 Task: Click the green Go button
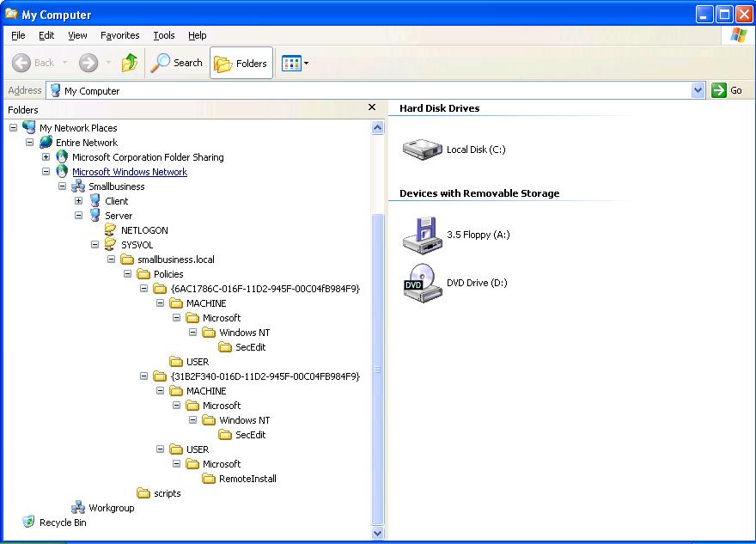point(727,90)
